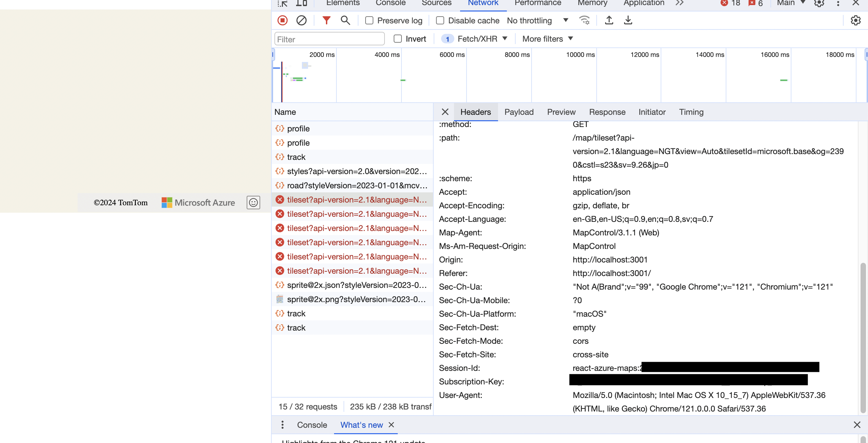This screenshot has width=868, height=443.
Task: Open DevTools kebab menu
Action: pos(838,3)
